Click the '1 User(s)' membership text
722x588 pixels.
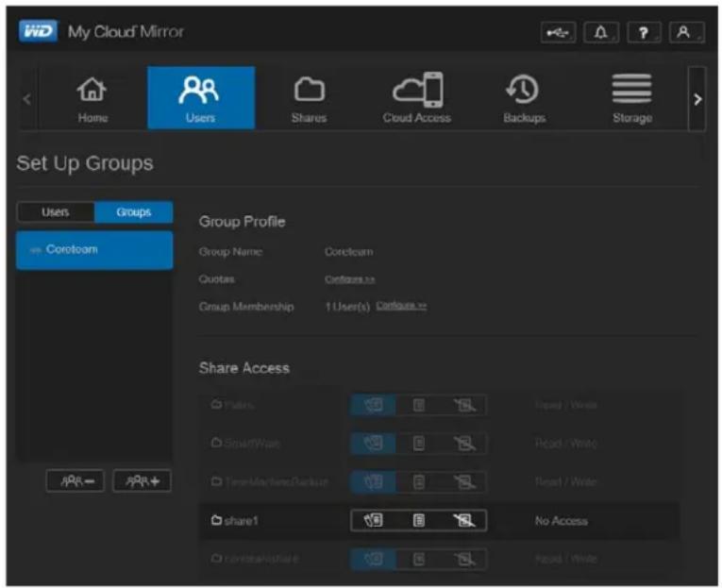pyautogui.click(x=347, y=307)
